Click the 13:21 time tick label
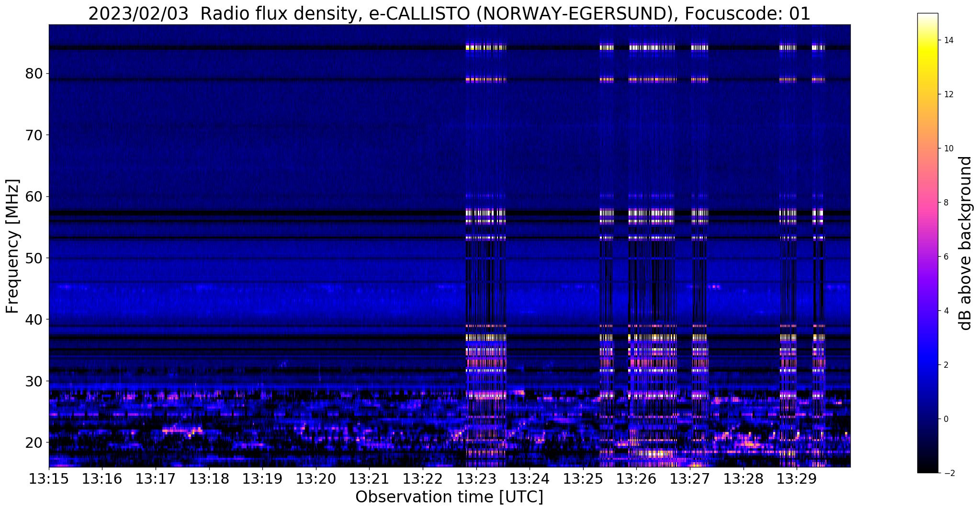This screenshot has width=980, height=511. (x=369, y=478)
